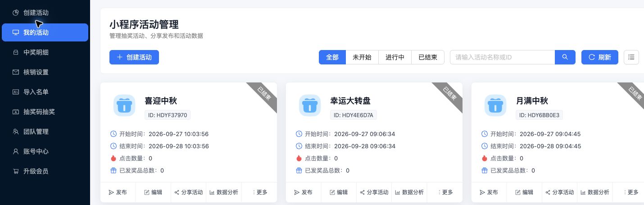Open 中奖明细 sidebar item
The image size is (644, 205).
pyautogui.click(x=45, y=52)
